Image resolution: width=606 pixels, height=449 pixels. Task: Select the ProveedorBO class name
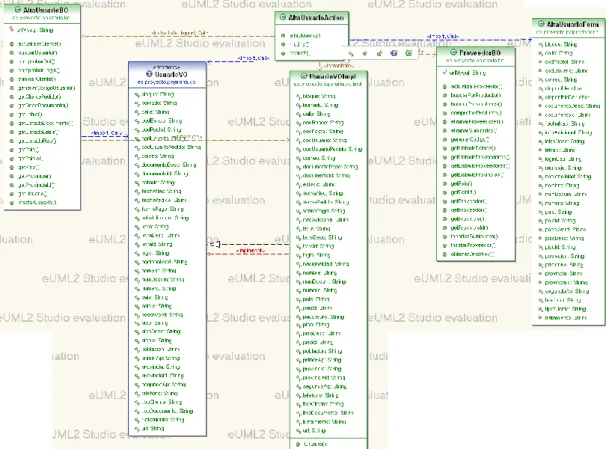(x=480, y=53)
